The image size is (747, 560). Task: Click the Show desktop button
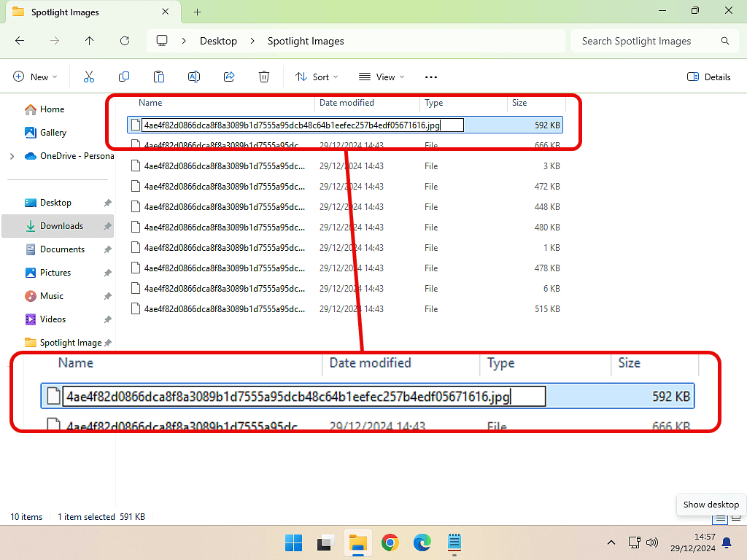pyautogui.click(x=711, y=504)
